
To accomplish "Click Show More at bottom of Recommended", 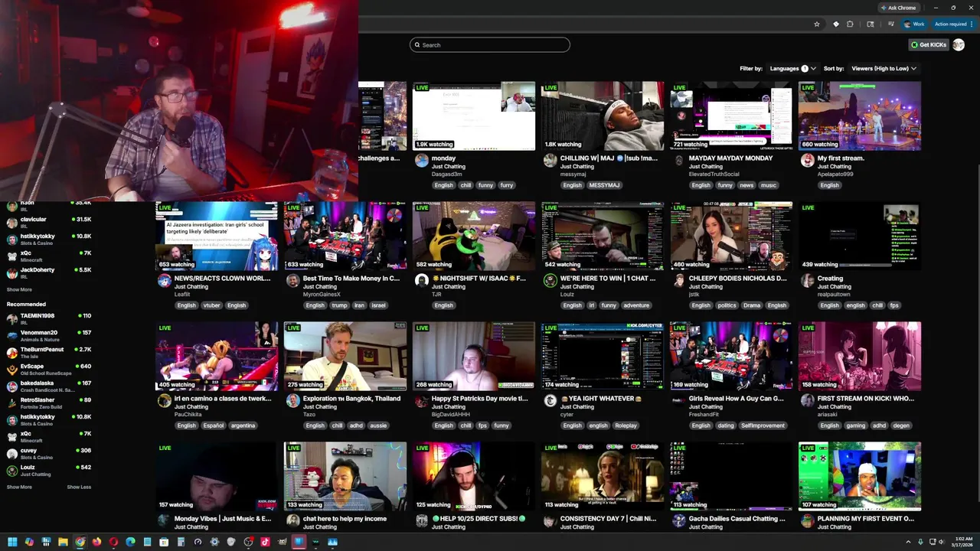I will point(19,487).
